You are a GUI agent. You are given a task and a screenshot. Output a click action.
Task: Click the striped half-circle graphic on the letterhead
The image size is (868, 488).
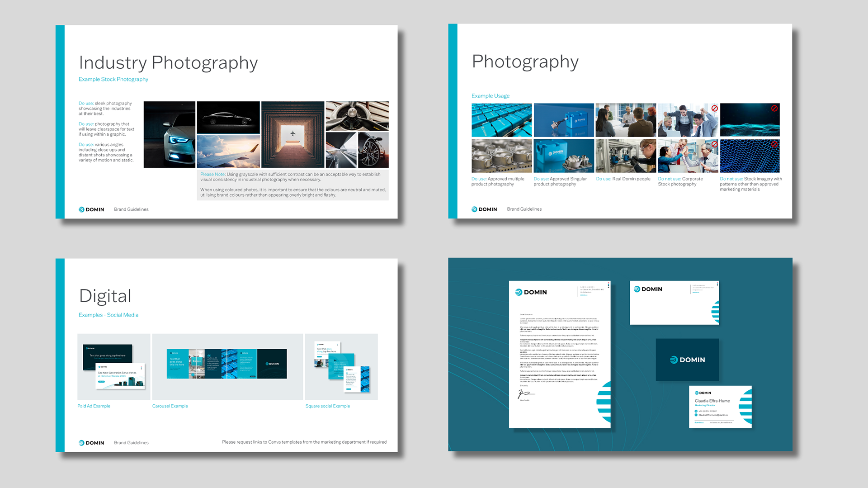tap(604, 402)
